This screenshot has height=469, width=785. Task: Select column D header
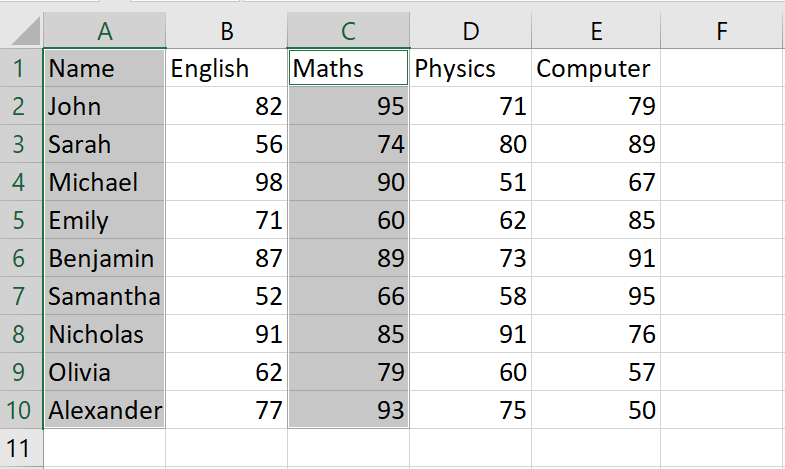pos(471,31)
